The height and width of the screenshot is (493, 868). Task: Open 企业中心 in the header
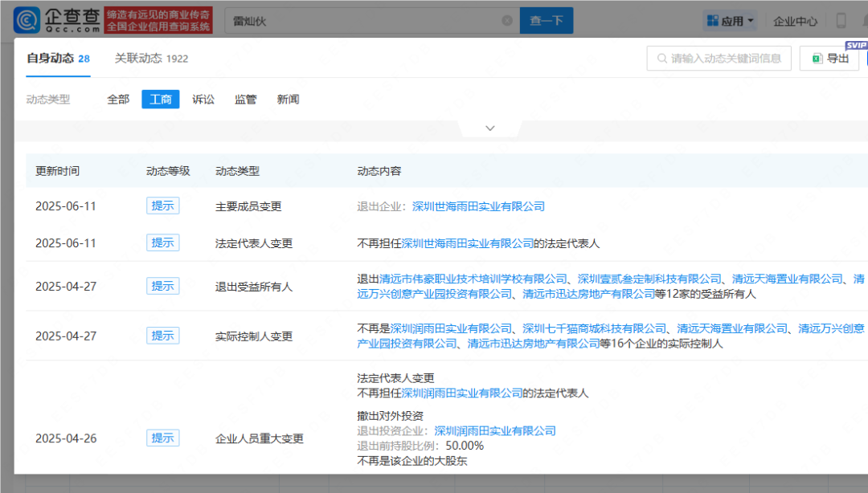[x=795, y=21]
